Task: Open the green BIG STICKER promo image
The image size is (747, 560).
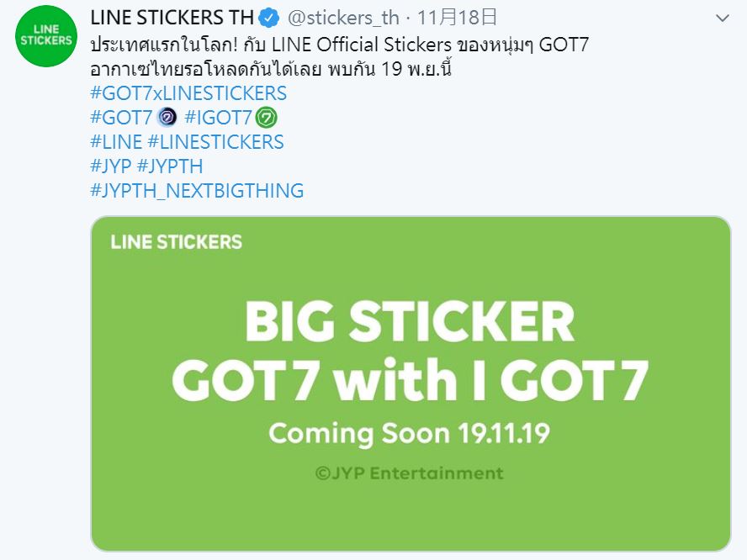Action: [411, 383]
